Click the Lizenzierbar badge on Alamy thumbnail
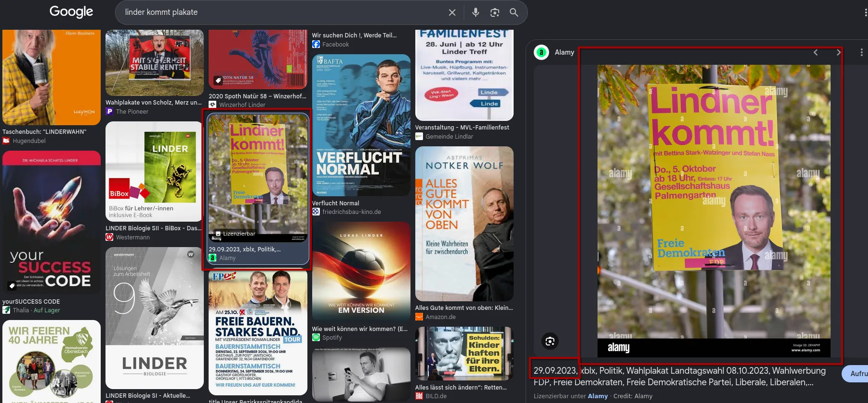This screenshot has height=403, width=868. [x=235, y=234]
